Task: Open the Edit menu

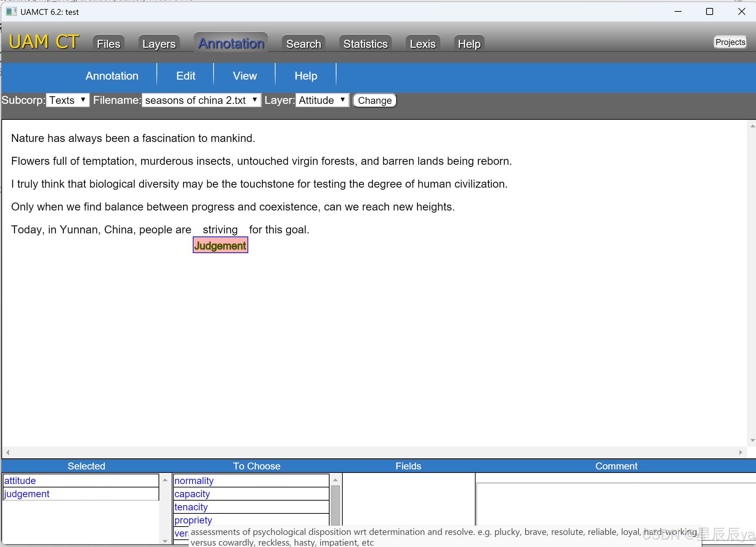Action: (186, 75)
